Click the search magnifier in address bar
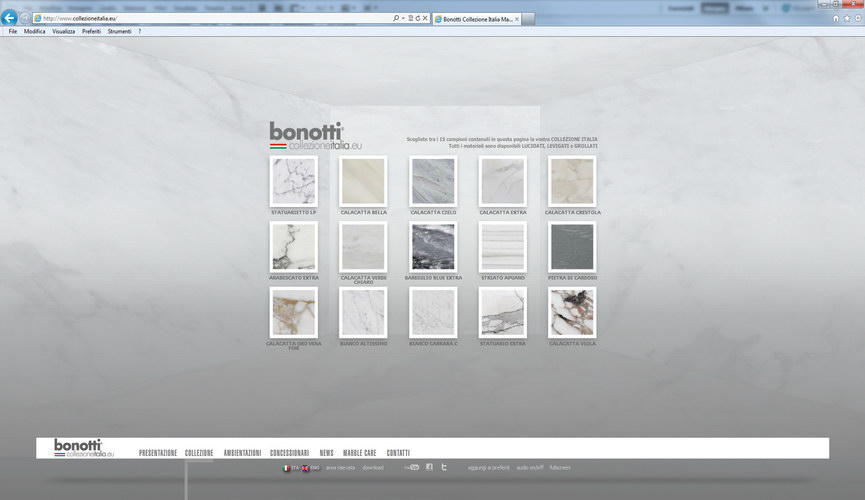Screen dimensions: 865x500 [396, 18]
